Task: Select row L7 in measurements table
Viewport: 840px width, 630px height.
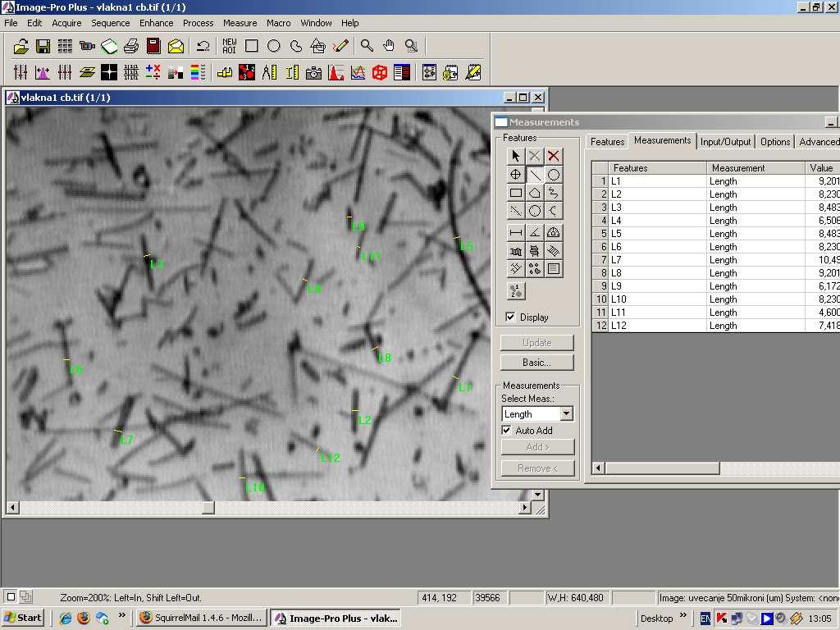Action: coord(715,260)
